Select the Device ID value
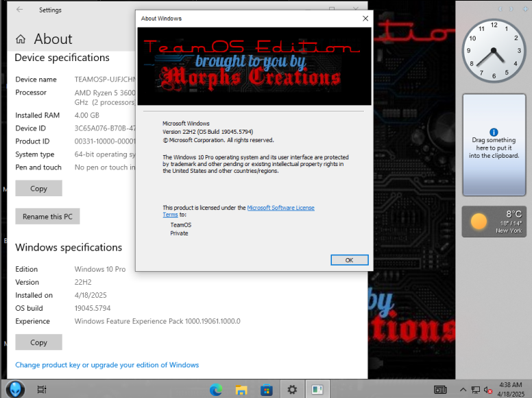This screenshot has height=398, width=532. [x=105, y=128]
